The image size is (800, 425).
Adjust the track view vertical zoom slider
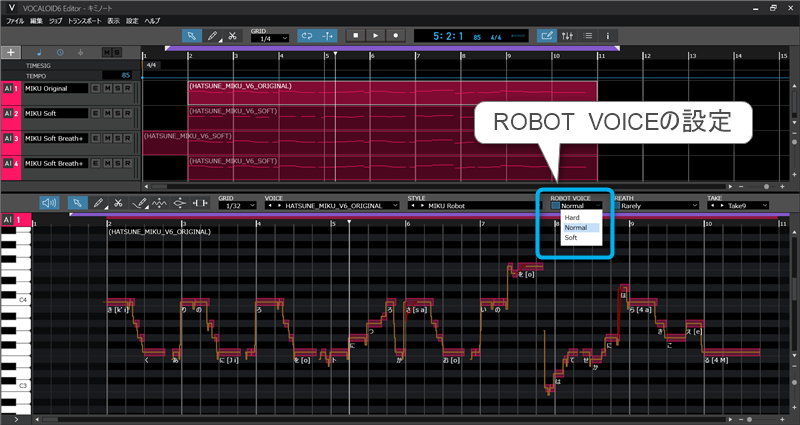(795, 142)
